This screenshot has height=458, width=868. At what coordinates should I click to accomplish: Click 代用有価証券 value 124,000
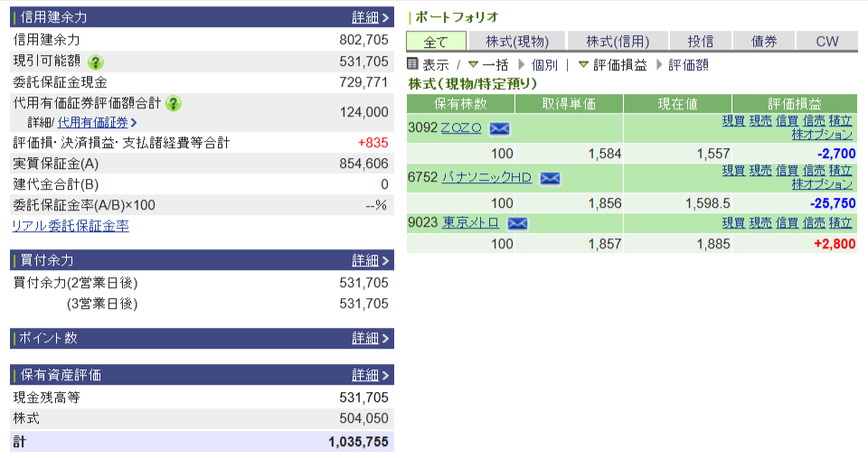363,112
